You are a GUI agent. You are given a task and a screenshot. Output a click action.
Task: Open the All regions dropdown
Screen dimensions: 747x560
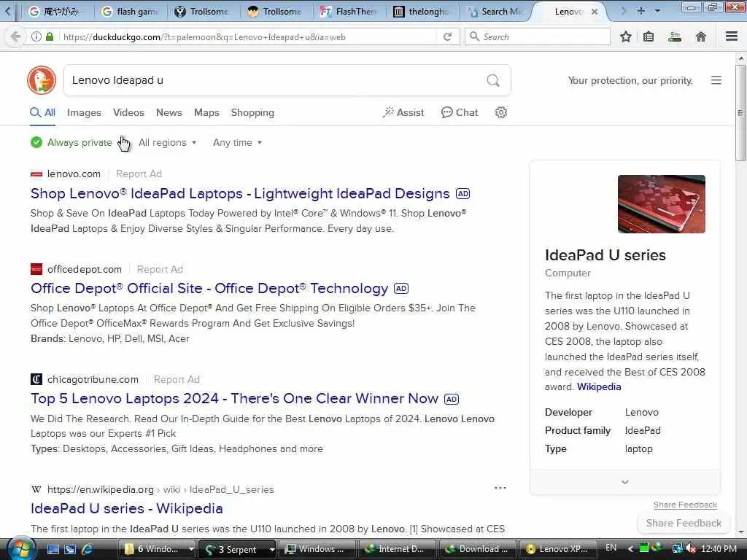[x=167, y=142]
